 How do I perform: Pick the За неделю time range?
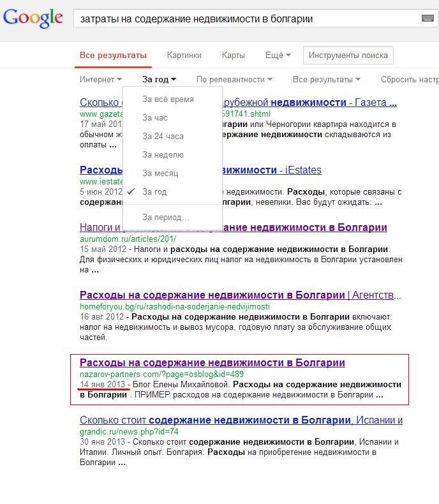163,155
